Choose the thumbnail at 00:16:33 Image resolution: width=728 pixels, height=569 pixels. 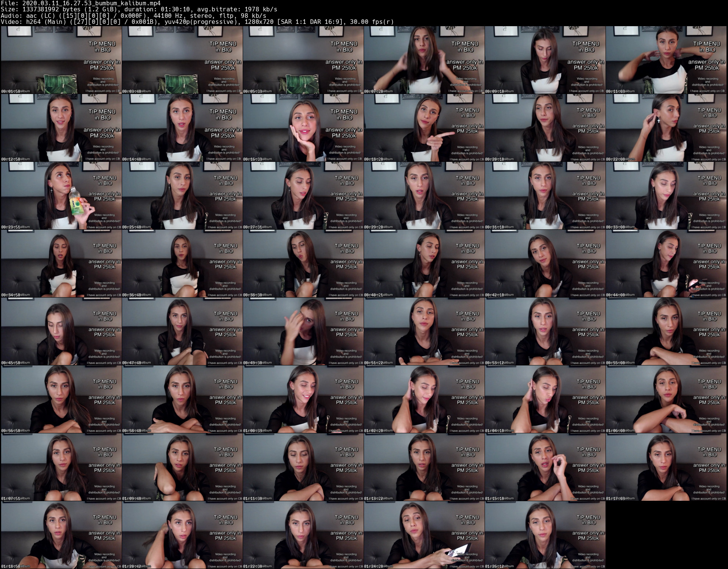(303, 128)
